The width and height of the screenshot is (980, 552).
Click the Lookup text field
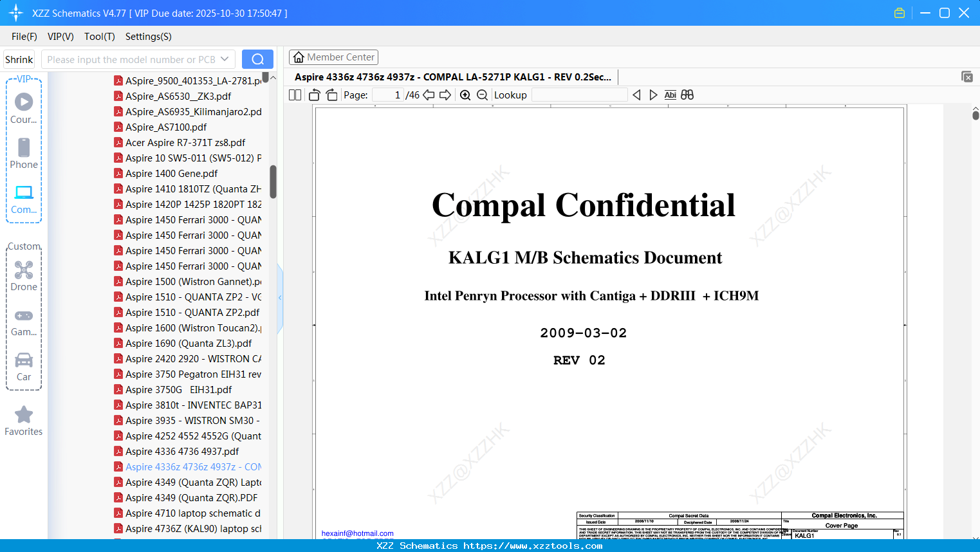(579, 95)
